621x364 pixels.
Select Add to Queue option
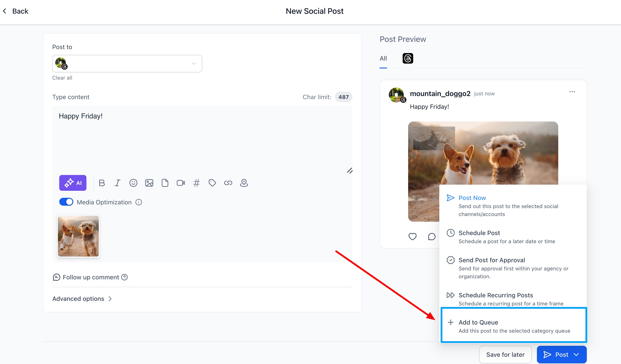click(513, 326)
